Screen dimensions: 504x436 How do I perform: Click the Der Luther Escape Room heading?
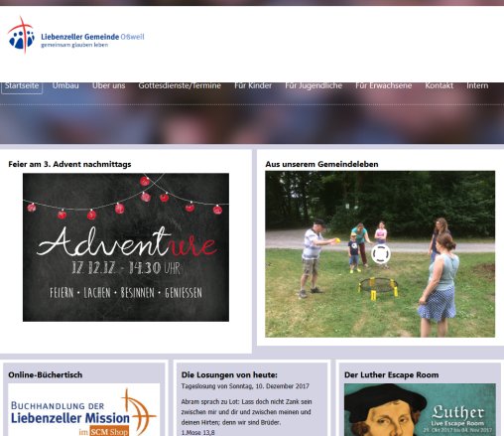coord(392,374)
